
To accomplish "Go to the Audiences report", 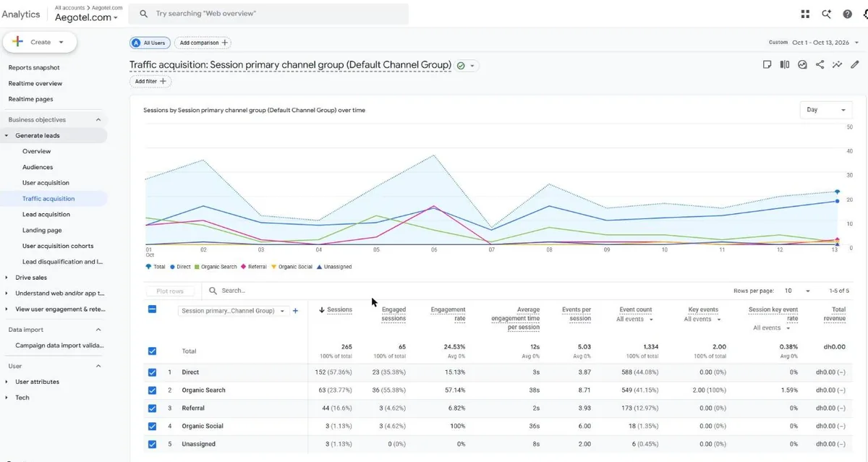I will pos(38,167).
